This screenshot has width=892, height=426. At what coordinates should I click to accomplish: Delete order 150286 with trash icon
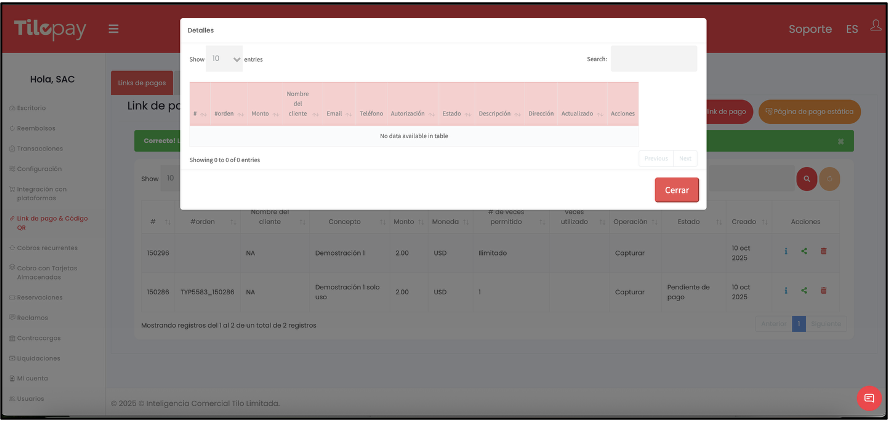coord(823,291)
